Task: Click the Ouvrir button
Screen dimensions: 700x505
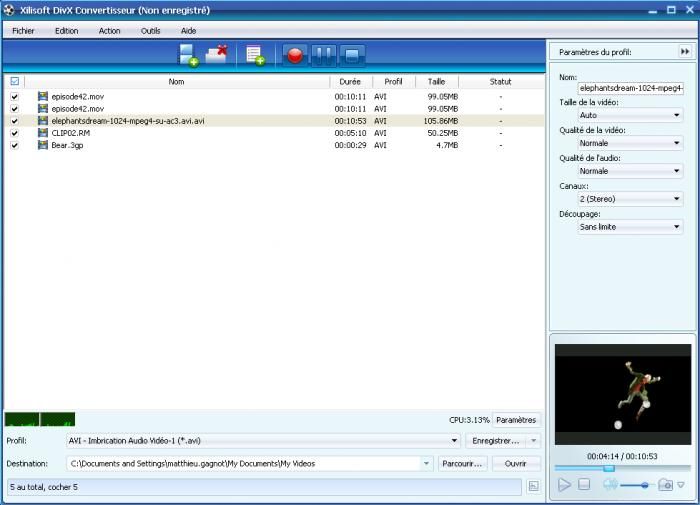Action: tap(516, 463)
